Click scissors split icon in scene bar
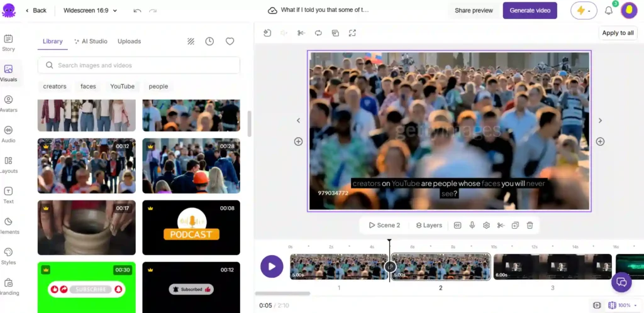The height and width of the screenshot is (313, 644). coord(501,225)
